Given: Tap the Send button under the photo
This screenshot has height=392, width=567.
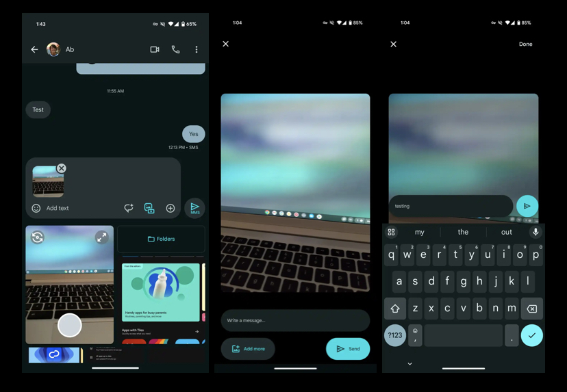Looking at the screenshot, I should click(348, 349).
